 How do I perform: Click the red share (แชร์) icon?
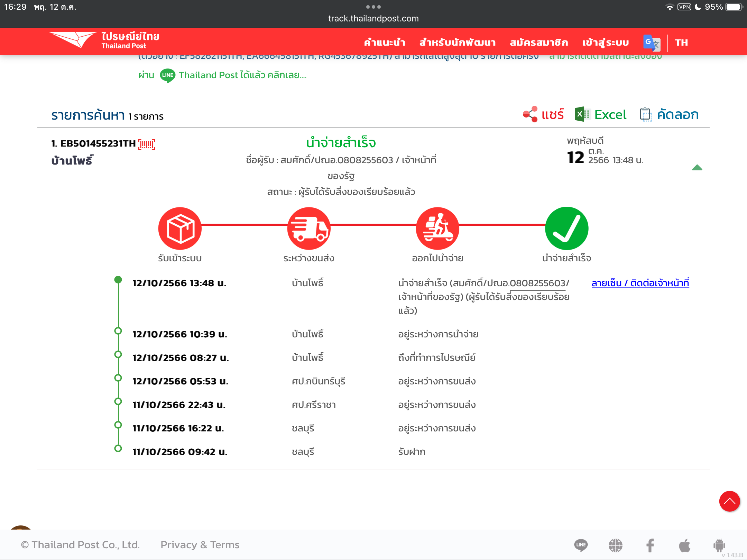531,114
